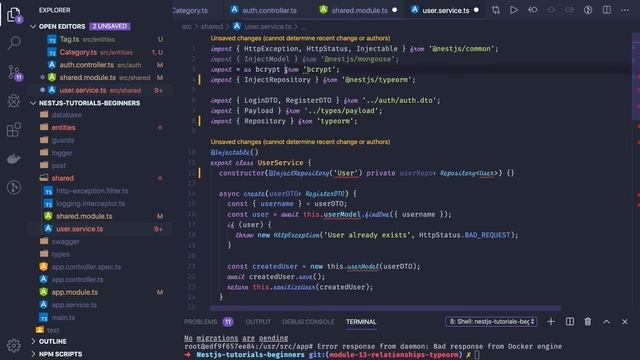
Task: Kill terminal with trash icon
Action: click(588, 322)
